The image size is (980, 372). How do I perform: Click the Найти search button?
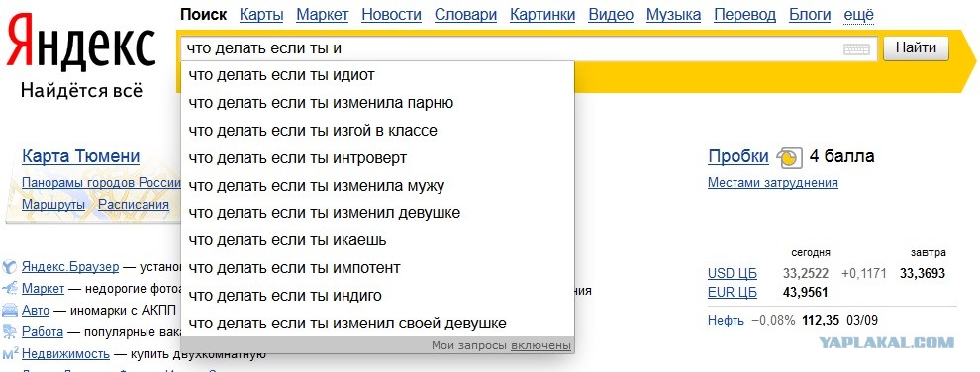click(x=916, y=48)
